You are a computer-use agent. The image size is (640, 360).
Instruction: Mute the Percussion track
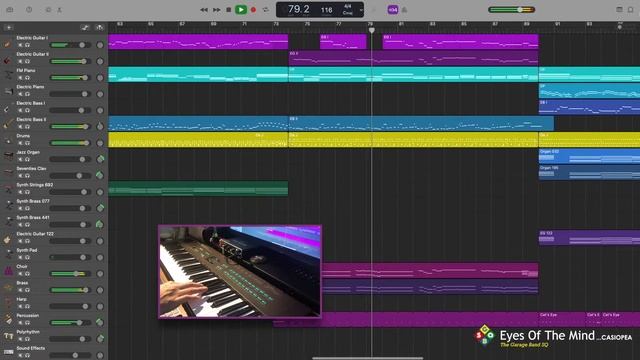click(20, 322)
